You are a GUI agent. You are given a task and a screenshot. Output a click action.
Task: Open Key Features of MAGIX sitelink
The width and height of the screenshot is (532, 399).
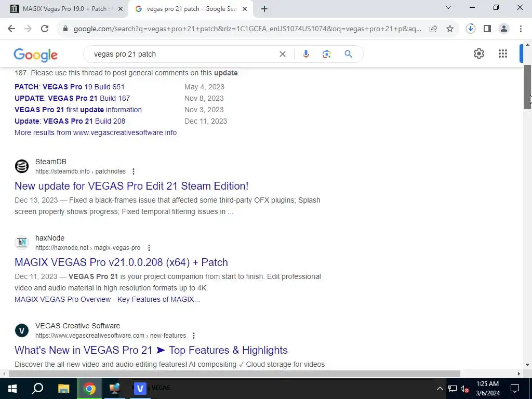point(158,299)
